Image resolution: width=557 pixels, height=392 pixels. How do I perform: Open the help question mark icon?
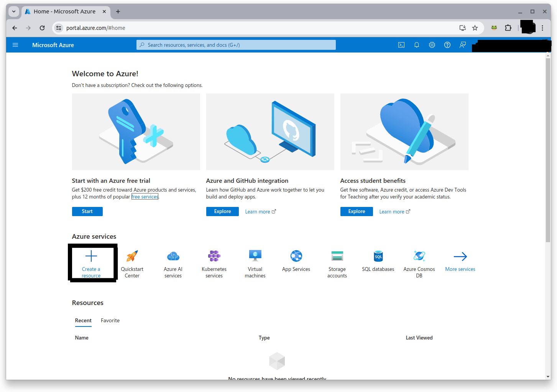447,45
